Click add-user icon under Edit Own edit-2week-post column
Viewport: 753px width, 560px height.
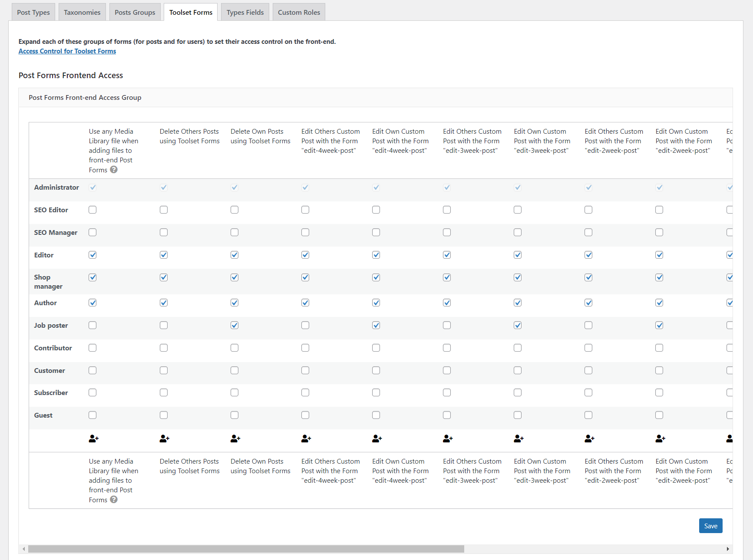pos(660,439)
